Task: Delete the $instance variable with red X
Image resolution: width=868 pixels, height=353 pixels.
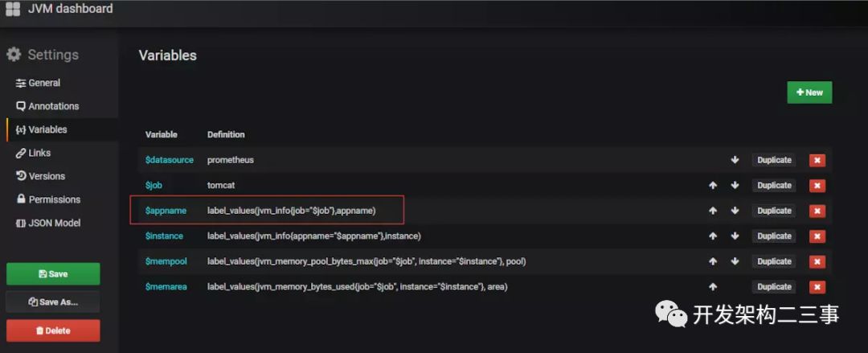Action: pos(817,236)
